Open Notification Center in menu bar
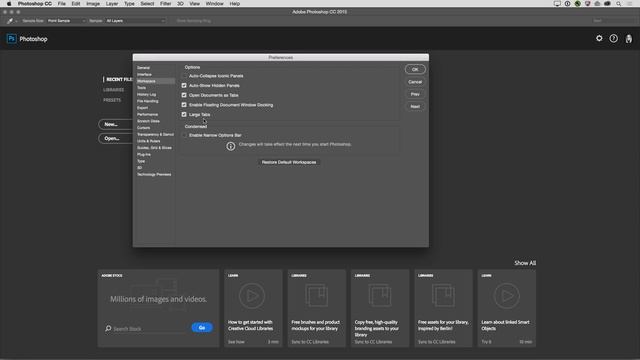 point(629,4)
